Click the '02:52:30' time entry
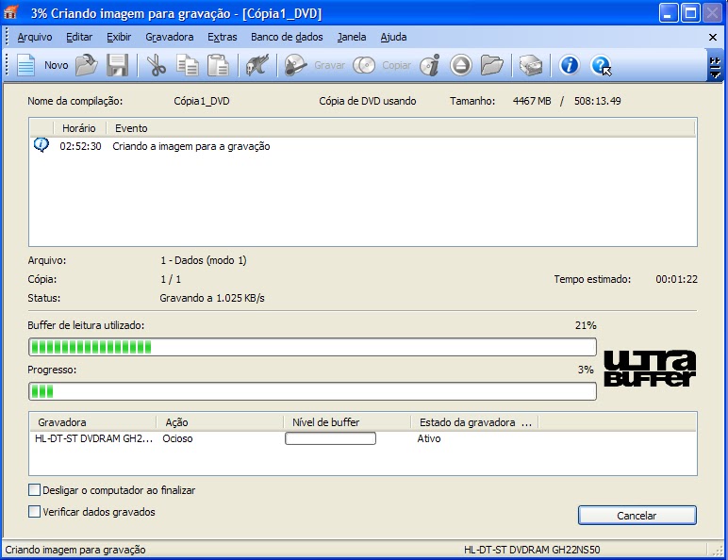This screenshot has width=728, height=560. (x=80, y=146)
